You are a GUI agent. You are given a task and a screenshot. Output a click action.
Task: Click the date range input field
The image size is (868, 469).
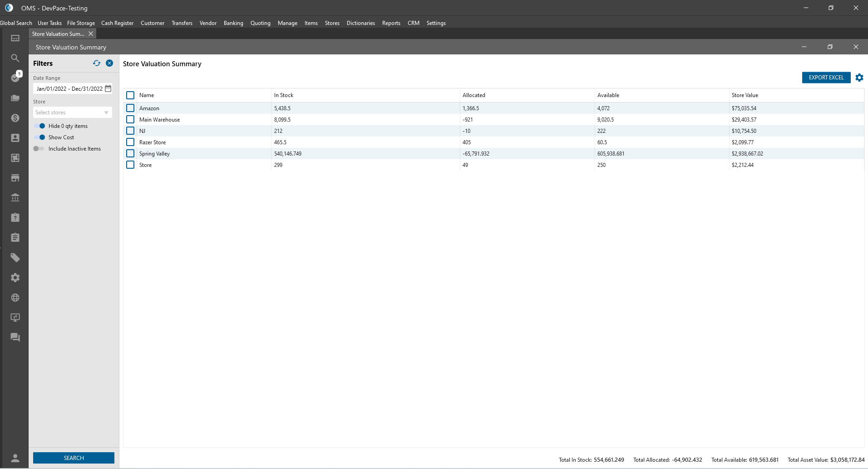tap(73, 89)
